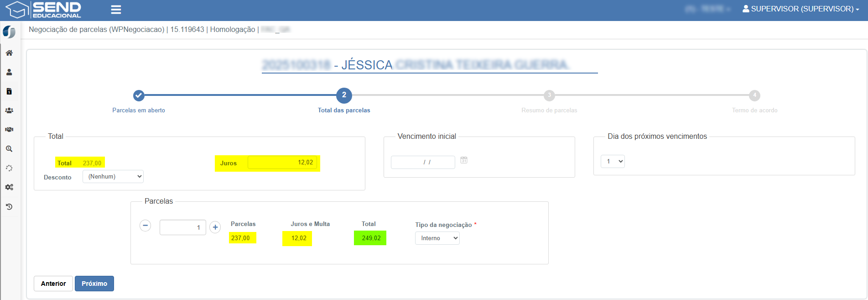Click the handshake negotiation icon
The width and height of the screenshot is (868, 300).
(x=9, y=130)
